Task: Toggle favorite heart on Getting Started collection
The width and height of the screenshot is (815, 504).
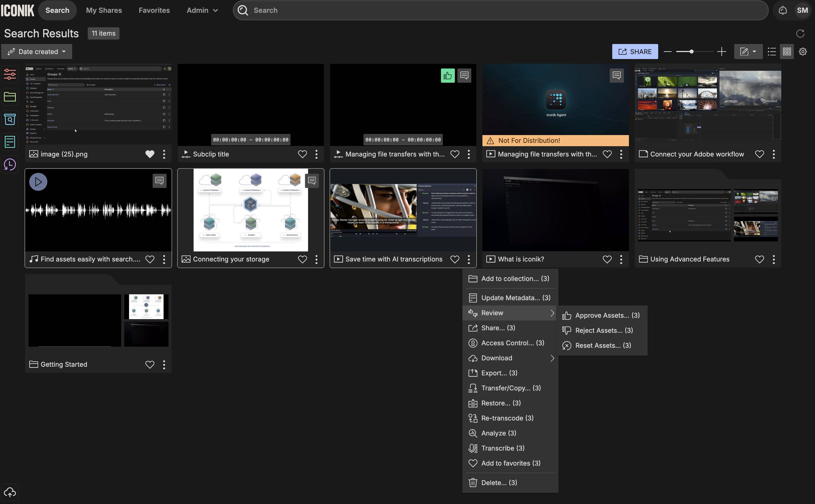Action: [150, 364]
